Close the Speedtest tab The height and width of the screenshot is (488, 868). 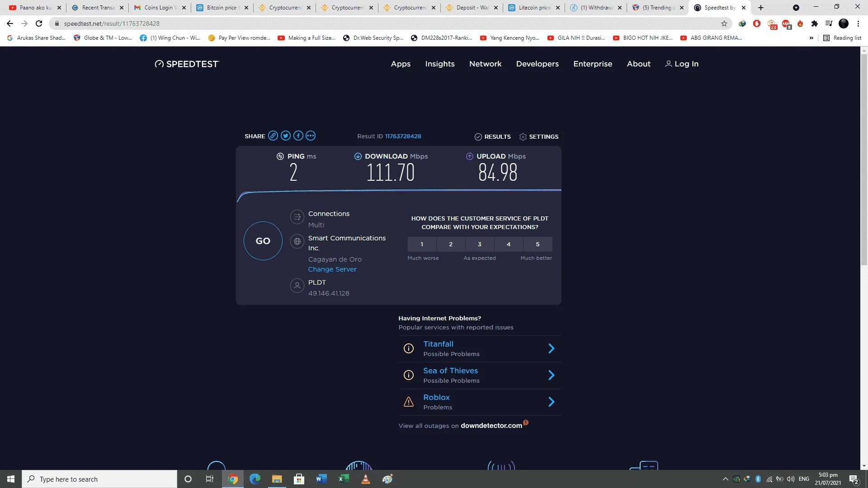744,8
